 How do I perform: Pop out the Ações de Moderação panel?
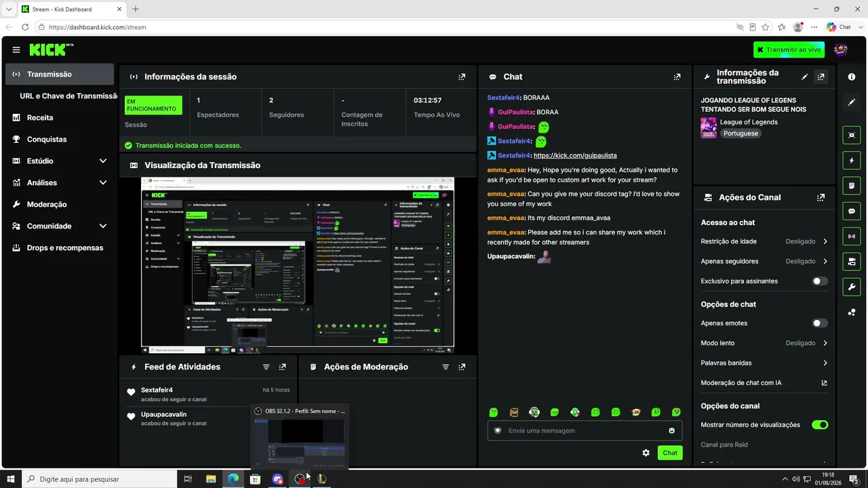coord(462,367)
